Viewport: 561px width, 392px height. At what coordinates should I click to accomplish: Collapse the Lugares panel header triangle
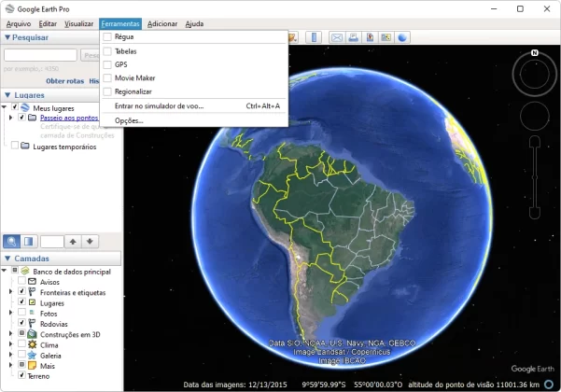pos(7,95)
